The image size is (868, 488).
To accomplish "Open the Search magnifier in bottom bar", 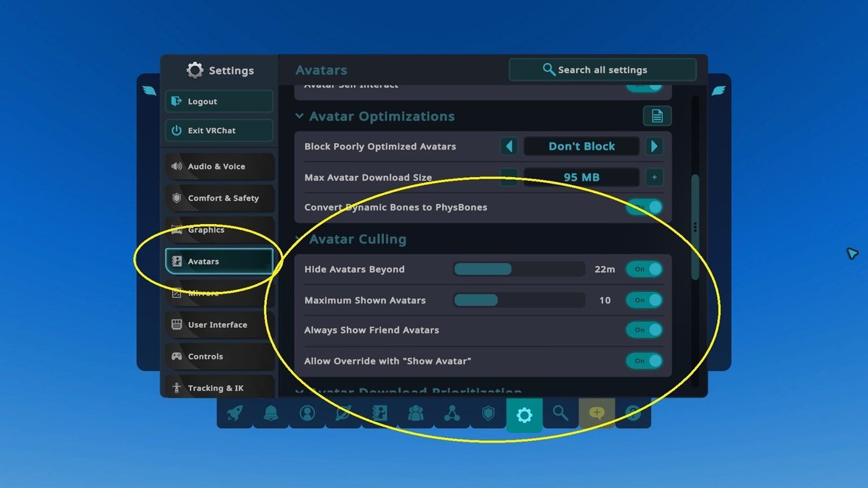I will 561,414.
